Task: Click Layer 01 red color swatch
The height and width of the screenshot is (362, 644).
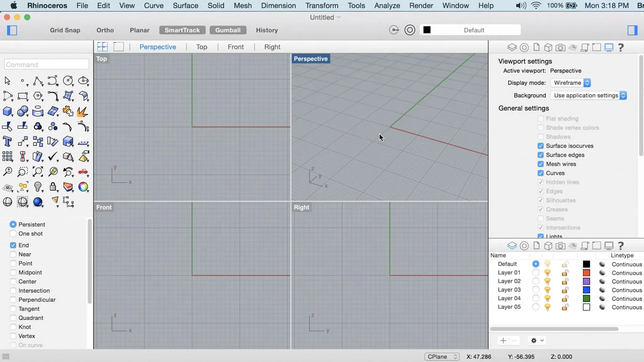Action: [587, 273]
